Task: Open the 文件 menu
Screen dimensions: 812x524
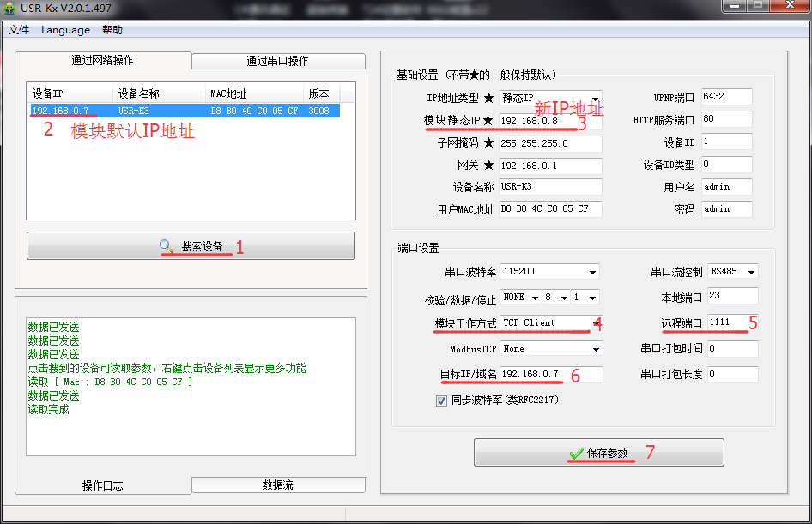Action: [19, 30]
